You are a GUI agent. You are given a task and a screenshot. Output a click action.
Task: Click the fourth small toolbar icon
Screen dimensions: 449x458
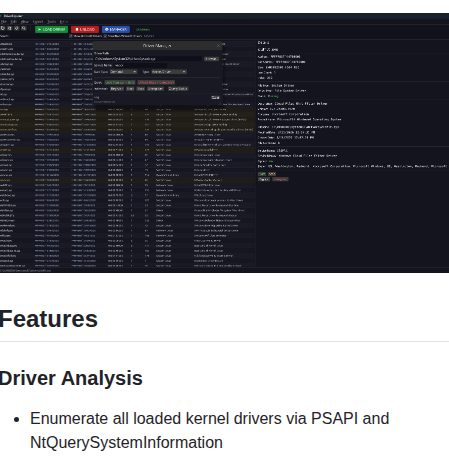click(x=24, y=29)
